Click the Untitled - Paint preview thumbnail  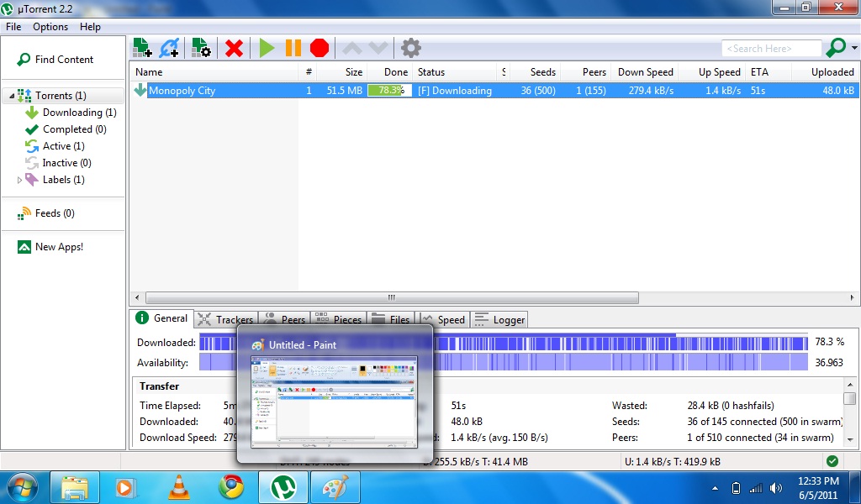tap(334, 402)
